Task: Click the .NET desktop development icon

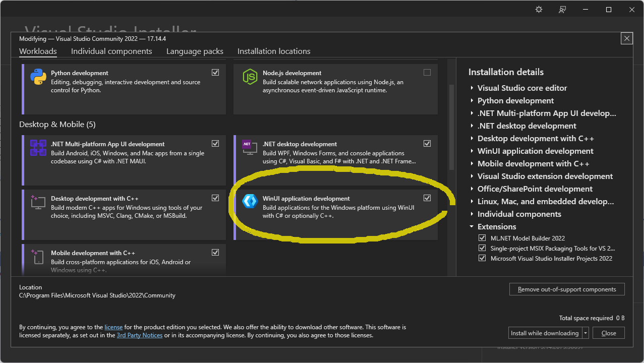Action: pos(250,148)
